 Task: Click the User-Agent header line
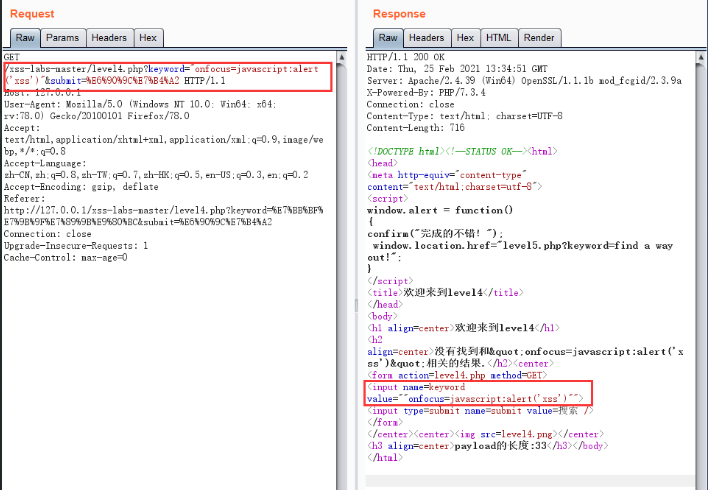click(140, 110)
